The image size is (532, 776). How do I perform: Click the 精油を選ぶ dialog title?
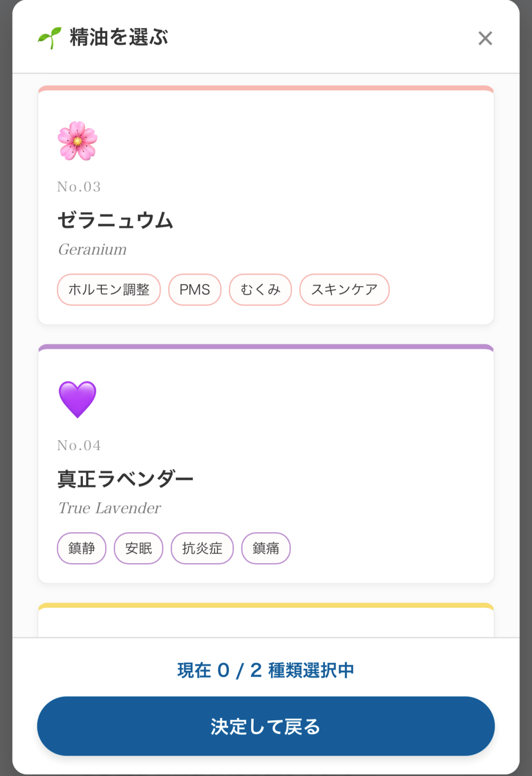click(x=119, y=37)
